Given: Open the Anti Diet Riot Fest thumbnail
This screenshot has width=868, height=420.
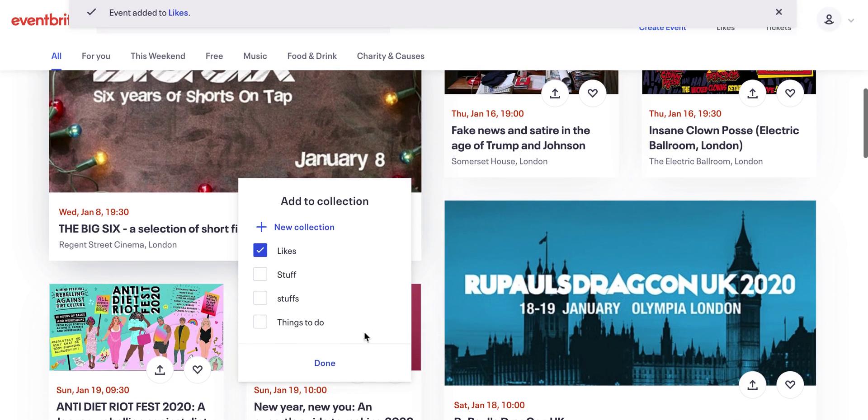Looking at the screenshot, I should click(x=136, y=327).
